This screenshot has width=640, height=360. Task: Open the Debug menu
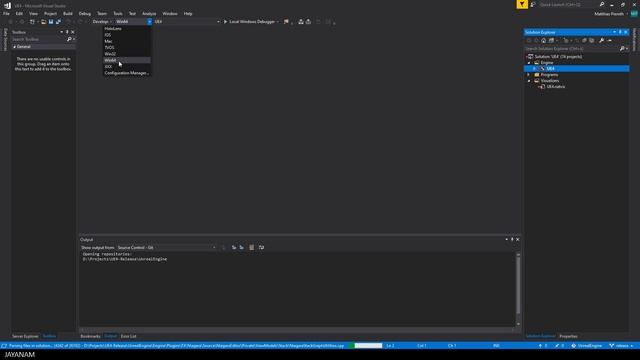(85, 13)
